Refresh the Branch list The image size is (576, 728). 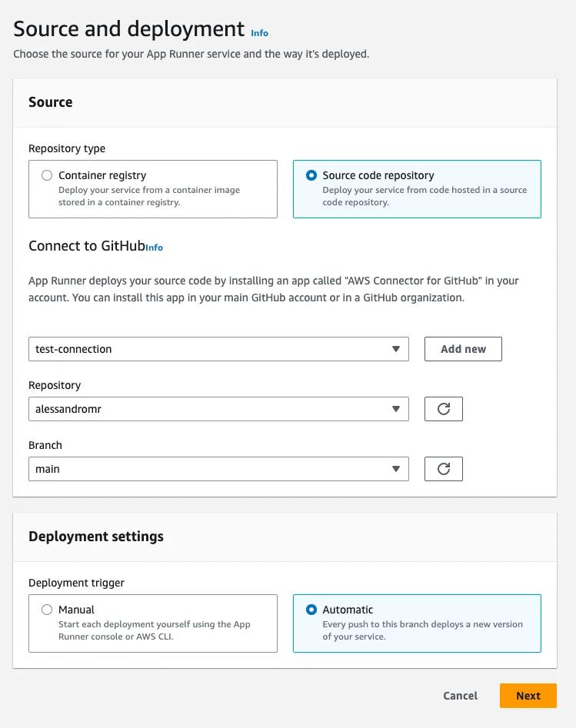pyautogui.click(x=443, y=468)
